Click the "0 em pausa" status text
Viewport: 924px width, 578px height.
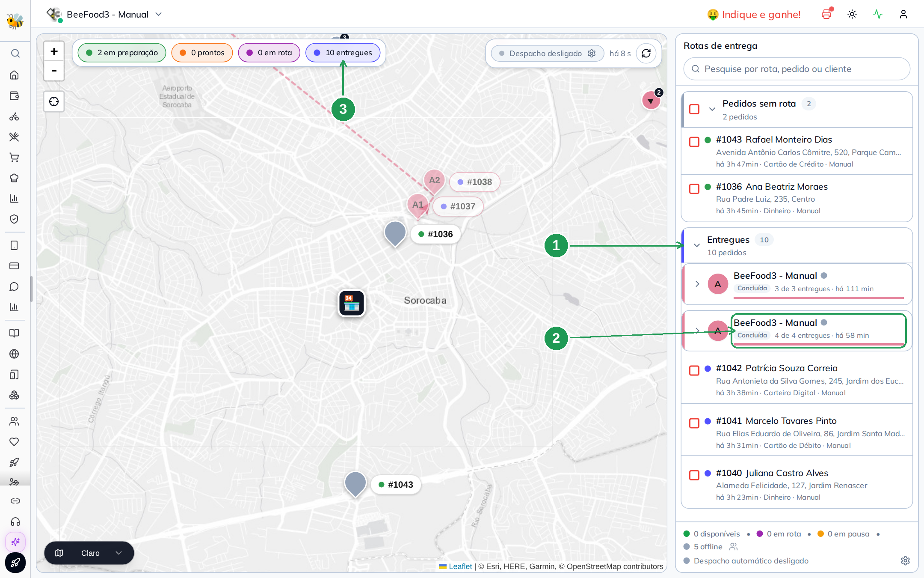point(848,534)
